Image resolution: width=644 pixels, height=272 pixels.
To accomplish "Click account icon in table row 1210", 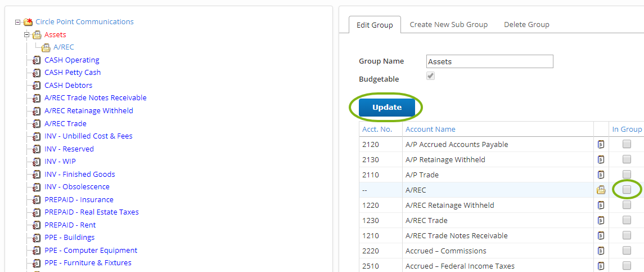I will tap(601, 236).
